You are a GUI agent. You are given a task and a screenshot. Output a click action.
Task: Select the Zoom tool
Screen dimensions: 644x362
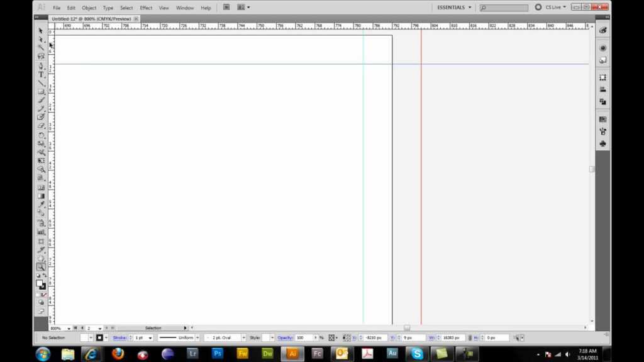[42, 265]
